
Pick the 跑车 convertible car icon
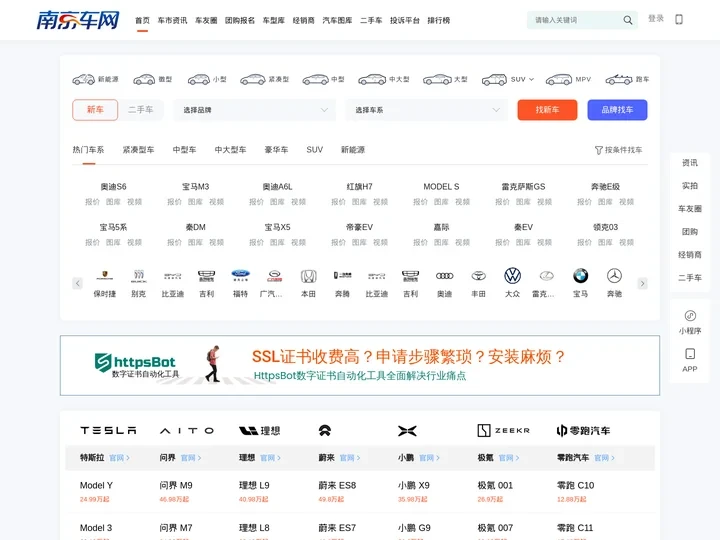click(619, 79)
